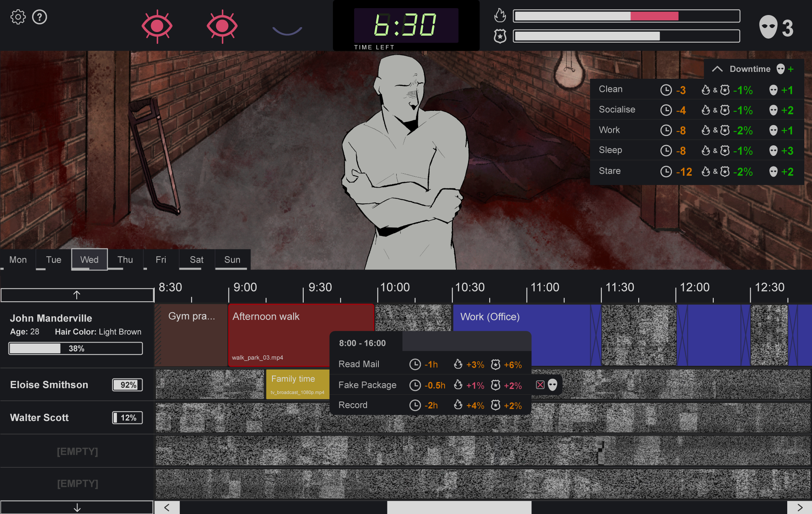Toggle the first eye camera icon
This screenshot has width=812, height=514.
pyautogui.click(x=158, y=25)
